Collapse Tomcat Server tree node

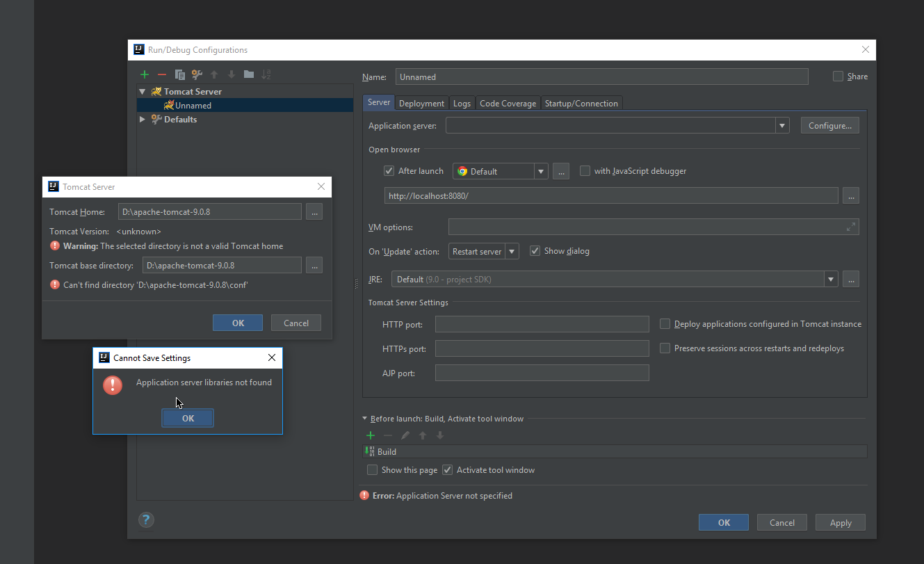click(143, 92)
